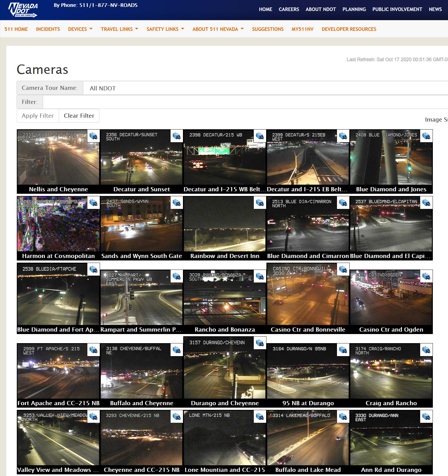
Task: Click camera icon on Ann Rd and Durango
Action: [x=426, y=416]
